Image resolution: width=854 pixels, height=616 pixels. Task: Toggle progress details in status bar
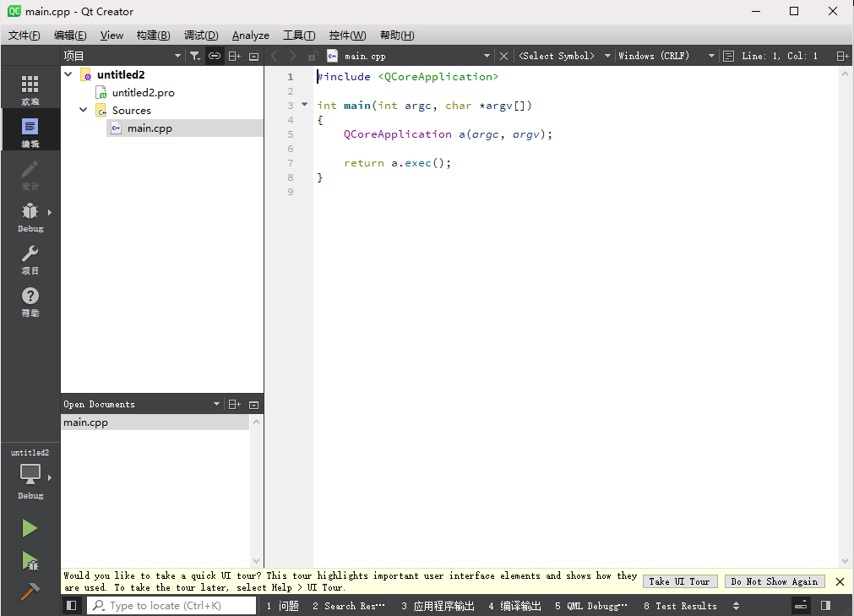coord(801,606)
